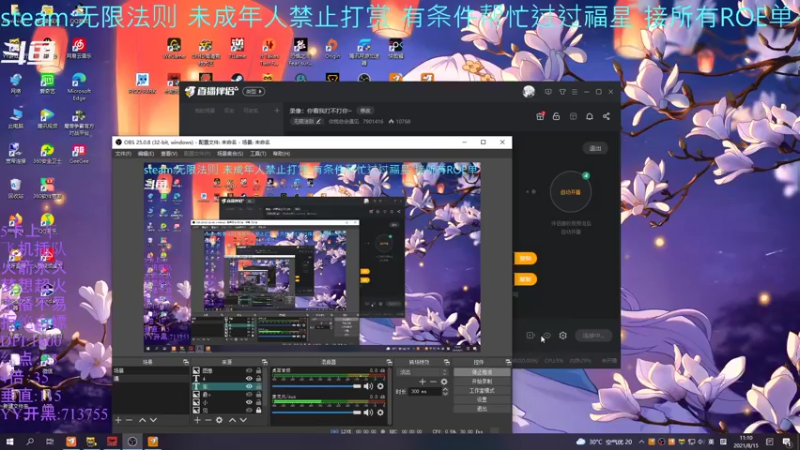Remove transition with the scene transitions minus icon
800x450 pixels.
(433, 381)
